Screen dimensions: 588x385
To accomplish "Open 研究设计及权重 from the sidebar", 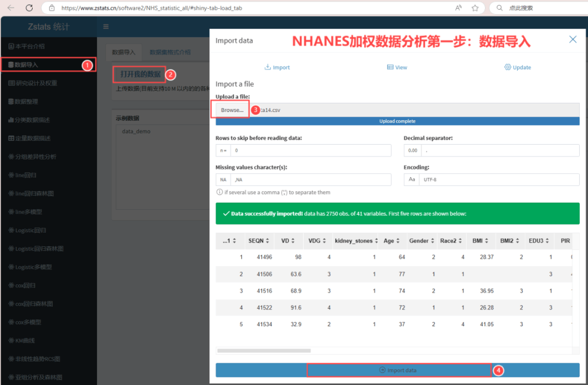I will pos(35,82).
